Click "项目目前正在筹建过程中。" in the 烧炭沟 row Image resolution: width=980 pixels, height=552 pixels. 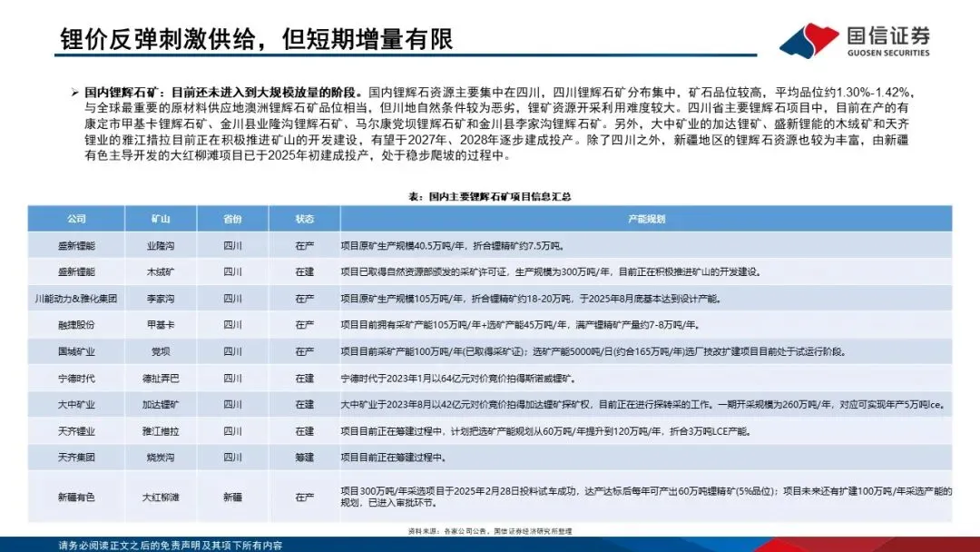[394, 458]
